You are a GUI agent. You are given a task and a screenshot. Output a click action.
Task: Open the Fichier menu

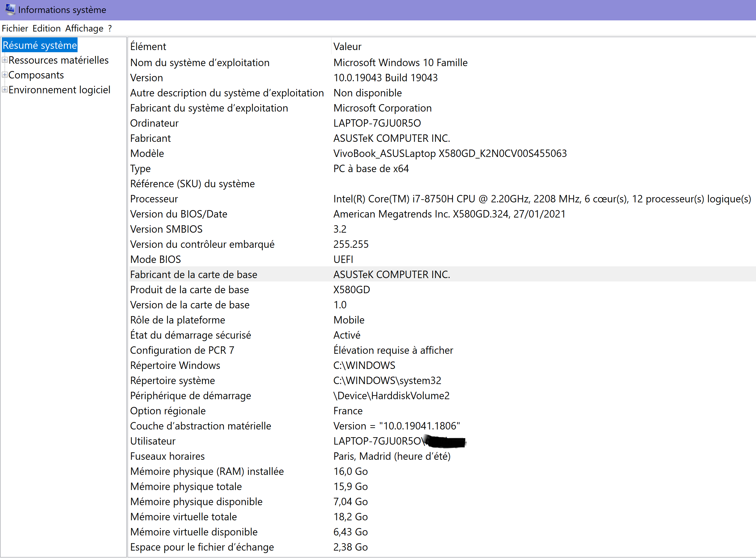point(15,28)
